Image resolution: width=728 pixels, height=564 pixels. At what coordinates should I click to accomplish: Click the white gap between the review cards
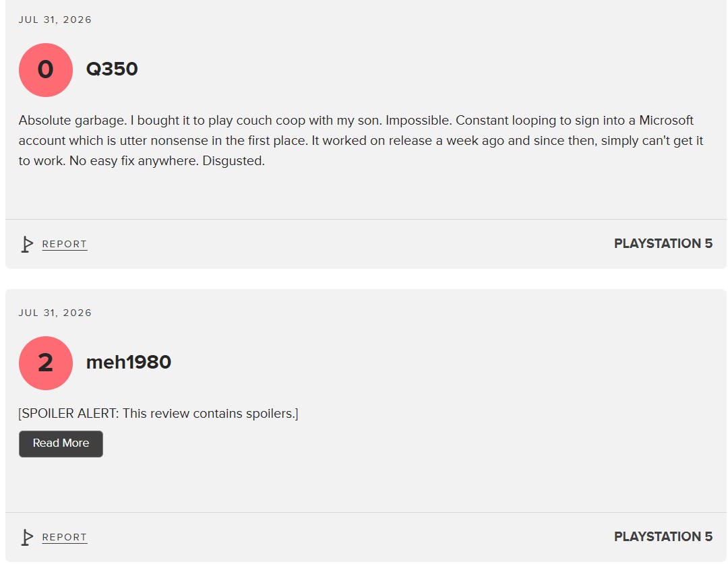[366, 279]
